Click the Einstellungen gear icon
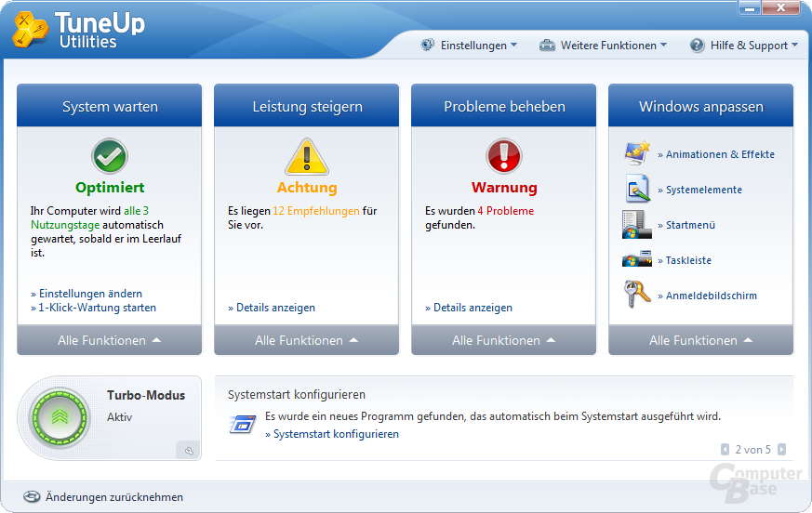 (x=427, y=45)
